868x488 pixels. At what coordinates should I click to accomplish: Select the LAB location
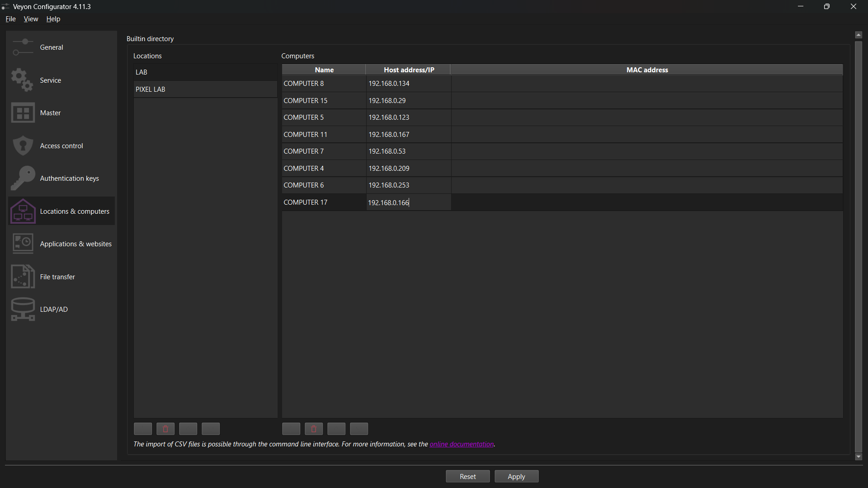[x=205, y=72]
